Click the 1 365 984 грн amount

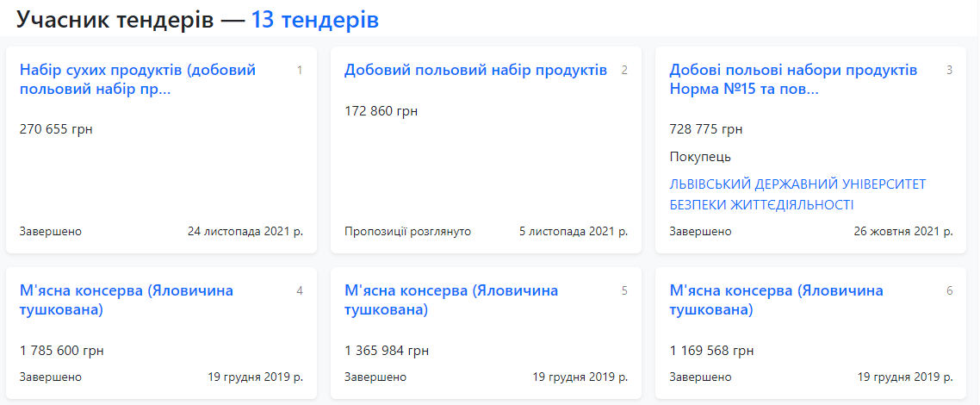point(387,351)
